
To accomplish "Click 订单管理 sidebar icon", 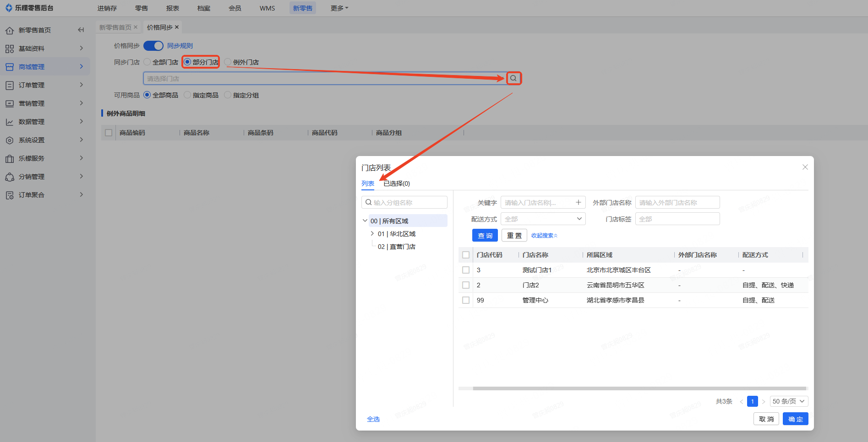I will point(10,85).
